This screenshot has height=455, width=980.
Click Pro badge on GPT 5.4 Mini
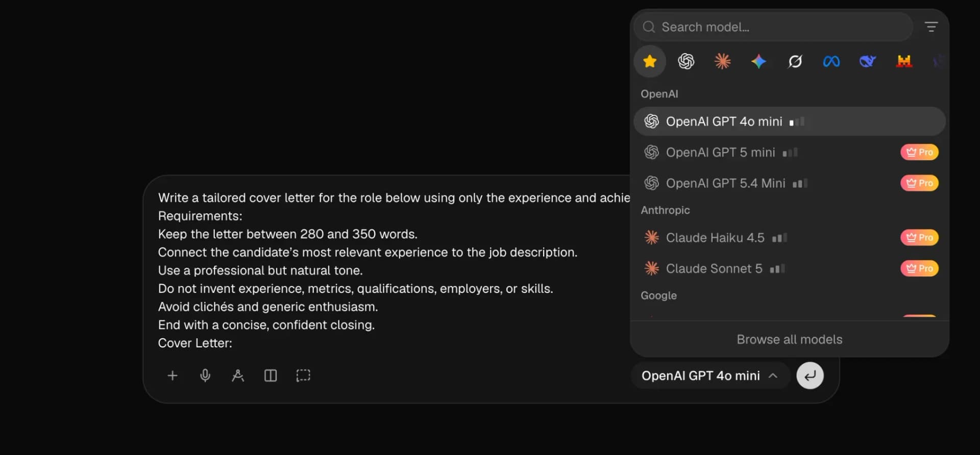[919, 183]
